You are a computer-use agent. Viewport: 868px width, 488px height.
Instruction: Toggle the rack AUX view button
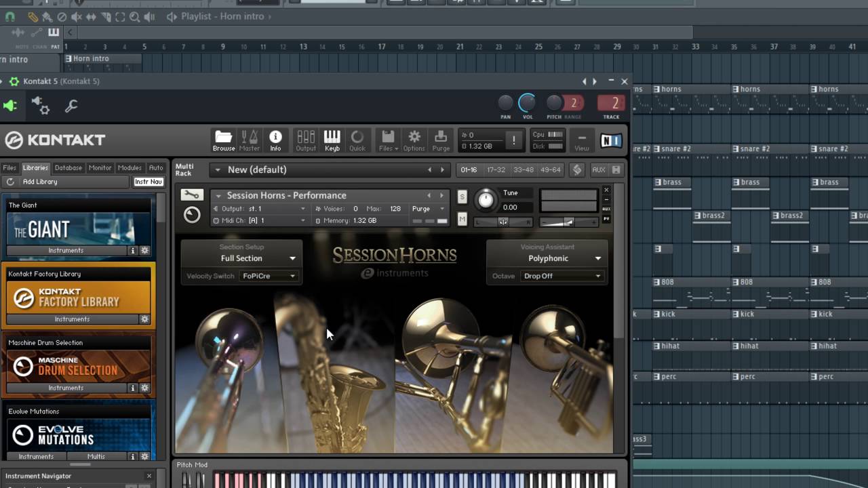[598, 169]
